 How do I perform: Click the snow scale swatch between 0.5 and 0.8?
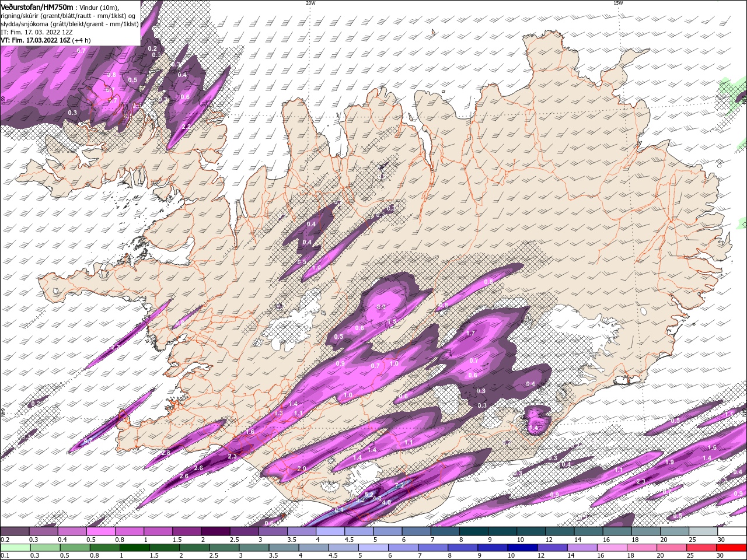pos(102,531)
